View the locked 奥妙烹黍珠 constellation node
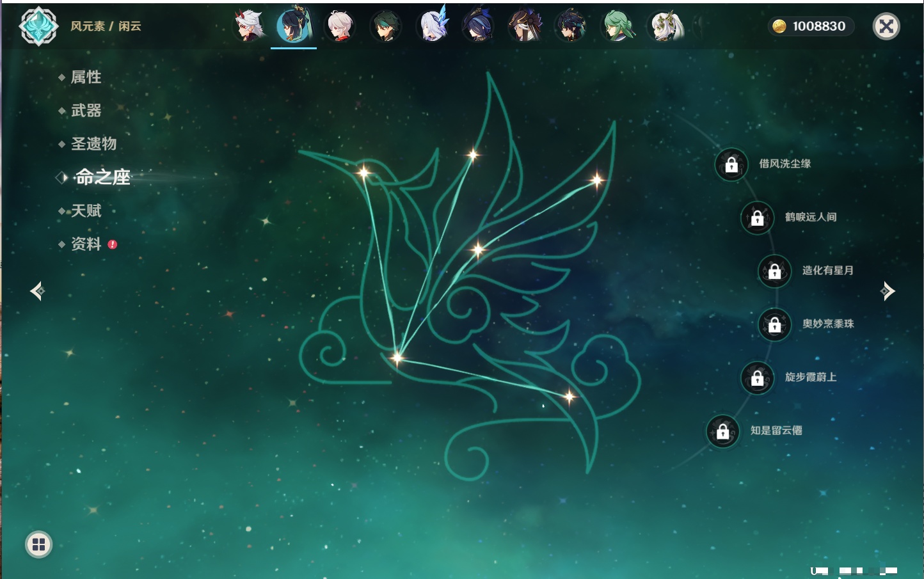This screenshot has width=924, height=579. [774, 324]
